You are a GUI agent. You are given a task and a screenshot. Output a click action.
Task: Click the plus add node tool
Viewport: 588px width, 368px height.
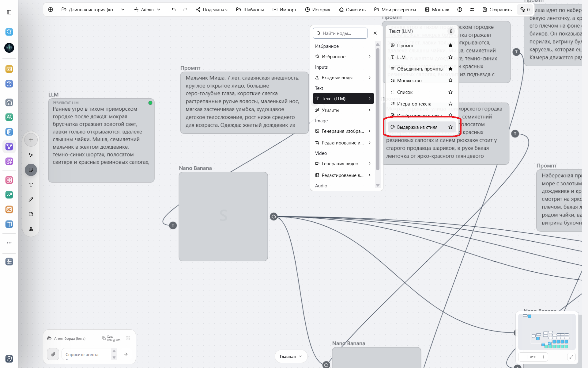tap(31, 140)
